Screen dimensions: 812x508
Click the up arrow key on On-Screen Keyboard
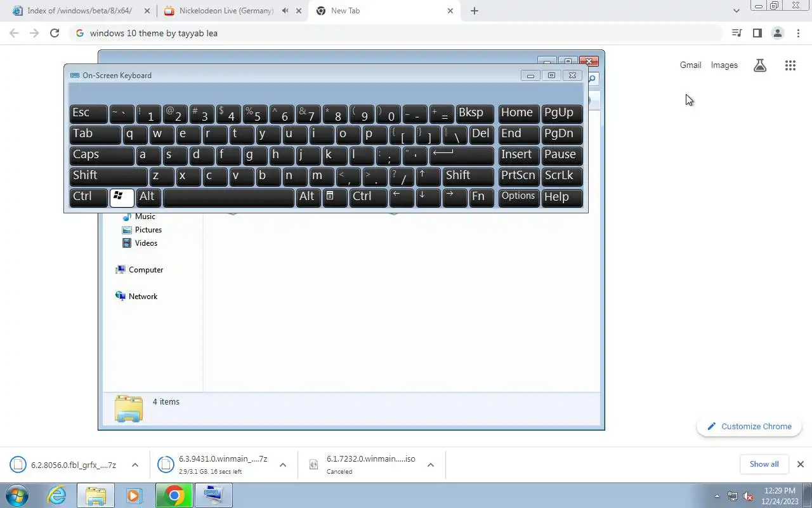coord(428,177)
